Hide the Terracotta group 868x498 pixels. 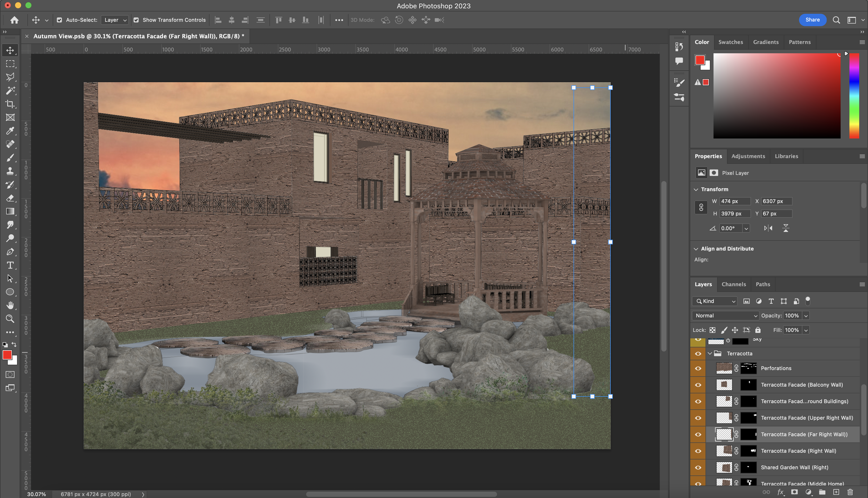pyautogui.click(x=698, y=354)
